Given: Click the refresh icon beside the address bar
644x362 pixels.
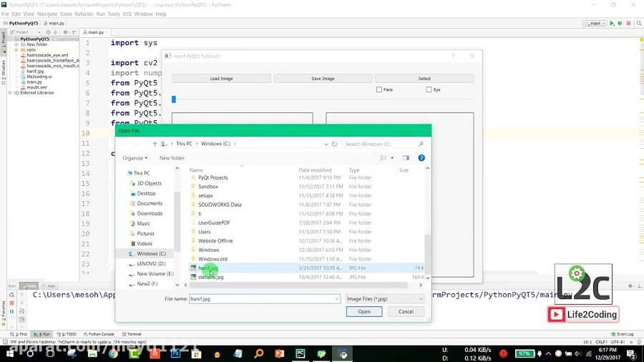Looking at the screenshot, I should [x=334, y=144].
